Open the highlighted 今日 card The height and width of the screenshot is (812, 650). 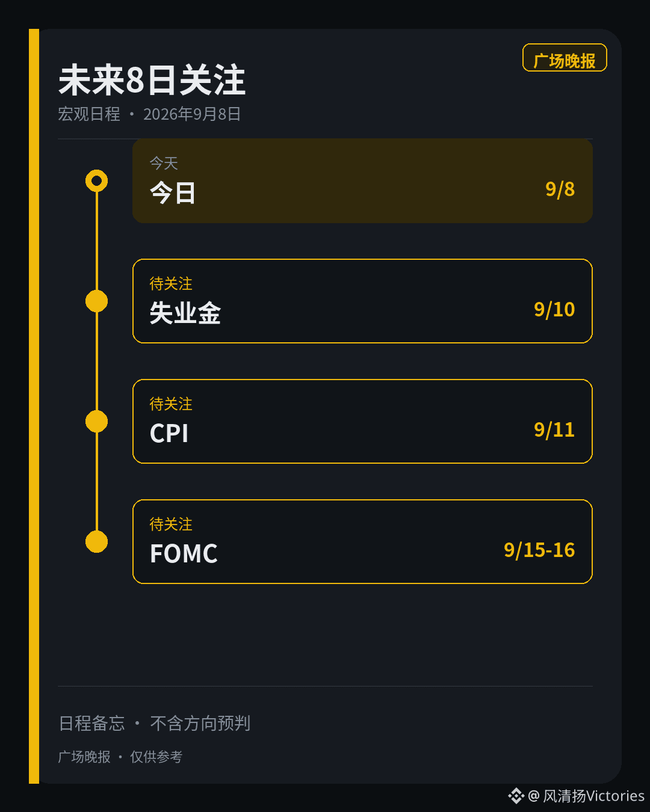click(x=362, y=180)
